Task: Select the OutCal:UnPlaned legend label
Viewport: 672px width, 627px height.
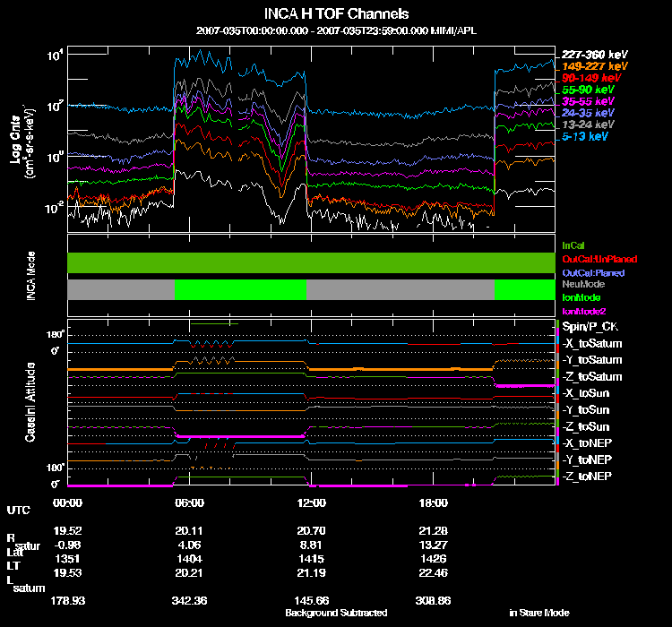Action: tap(599, 259)
